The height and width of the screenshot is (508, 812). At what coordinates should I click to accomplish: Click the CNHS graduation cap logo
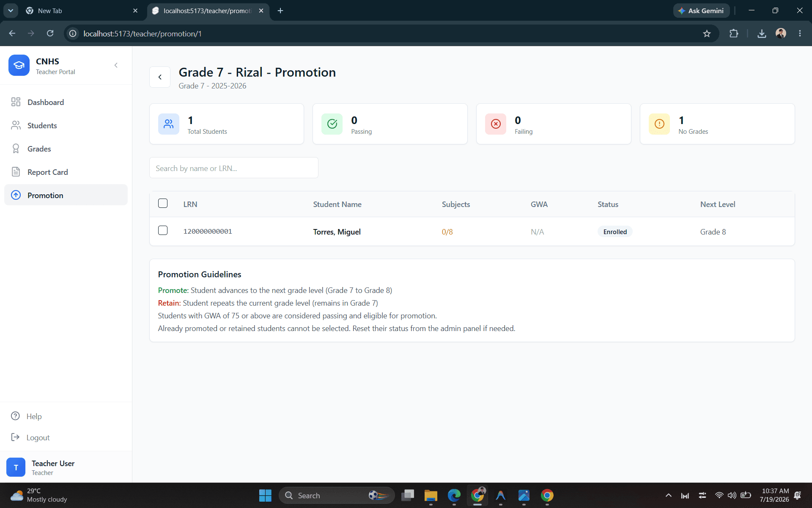click(x=19, y=65)
